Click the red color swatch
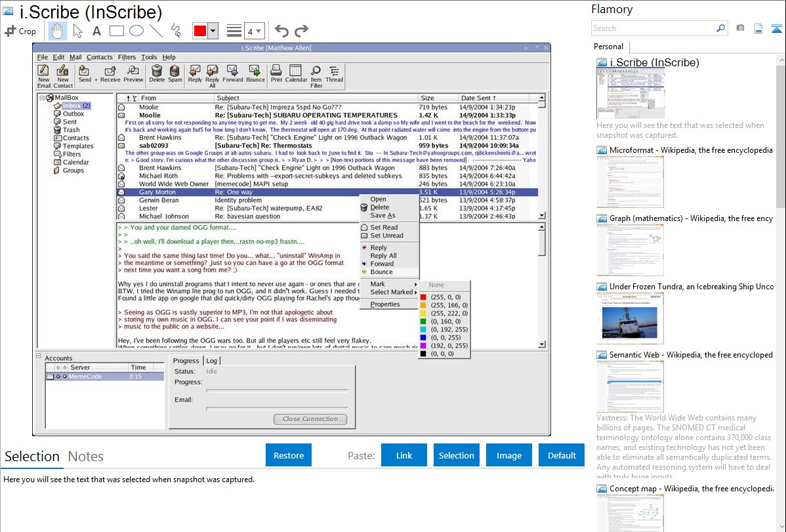 click(x=200, y=31)
